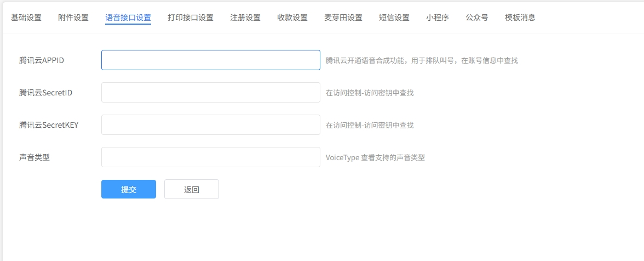The image size is (644, 261).
Task: Click the 腾讯云SecretID text box
Action: [x=210, y=93]
